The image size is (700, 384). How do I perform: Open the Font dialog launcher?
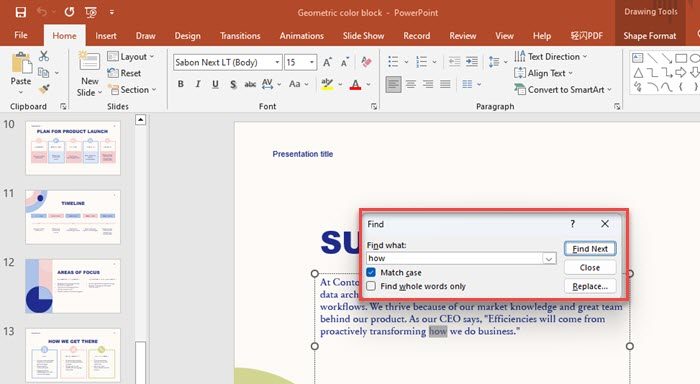(x=374, y=106)
